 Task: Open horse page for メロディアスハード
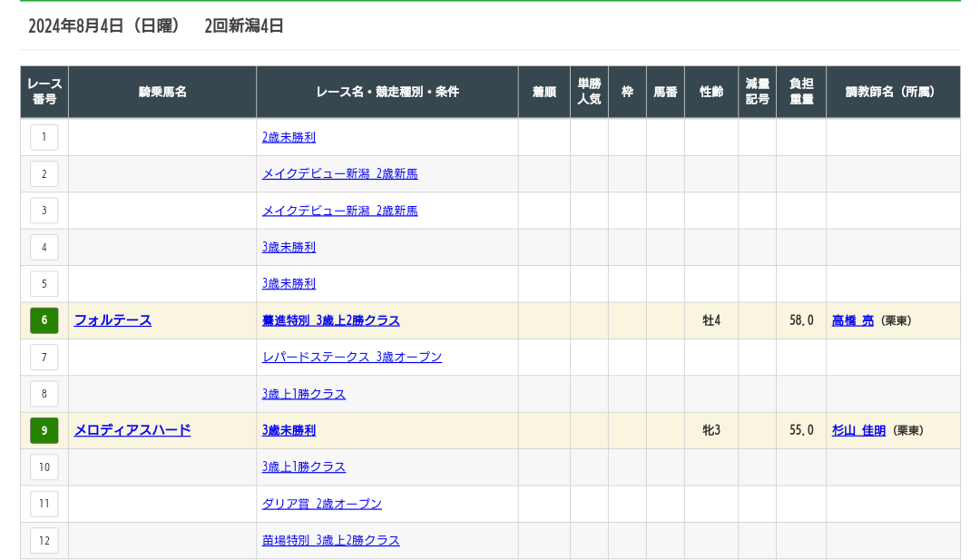click(132, 430)
